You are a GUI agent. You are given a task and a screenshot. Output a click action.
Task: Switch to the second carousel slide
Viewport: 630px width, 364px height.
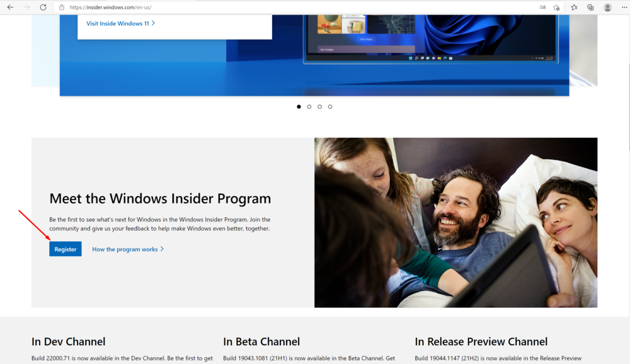[x=309, y=106]
